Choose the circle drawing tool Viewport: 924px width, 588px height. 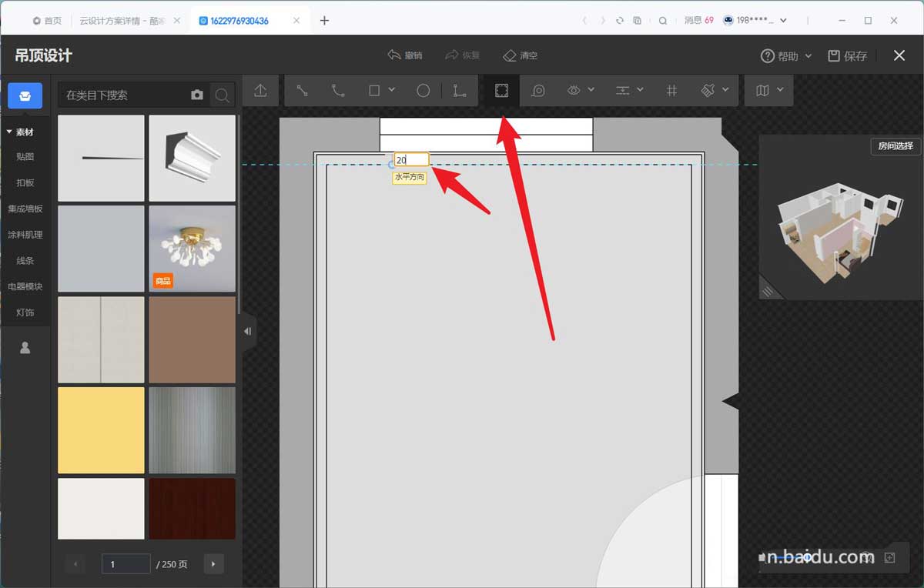pos(423,91)
